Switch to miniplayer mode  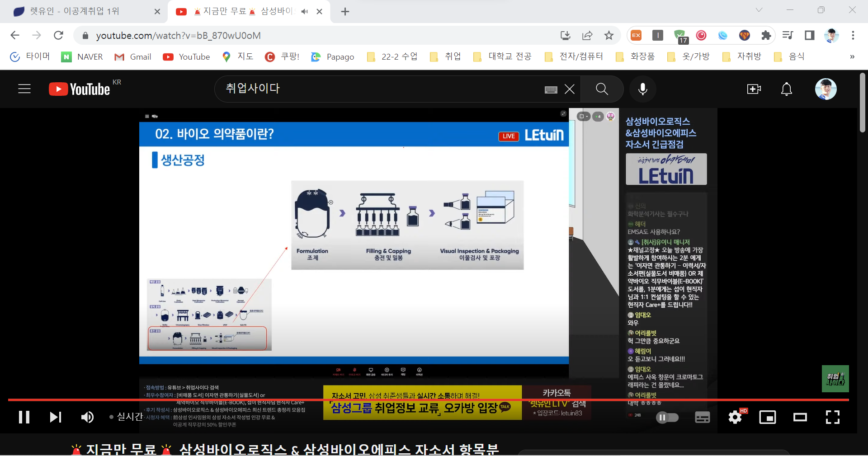pos(767,417)
